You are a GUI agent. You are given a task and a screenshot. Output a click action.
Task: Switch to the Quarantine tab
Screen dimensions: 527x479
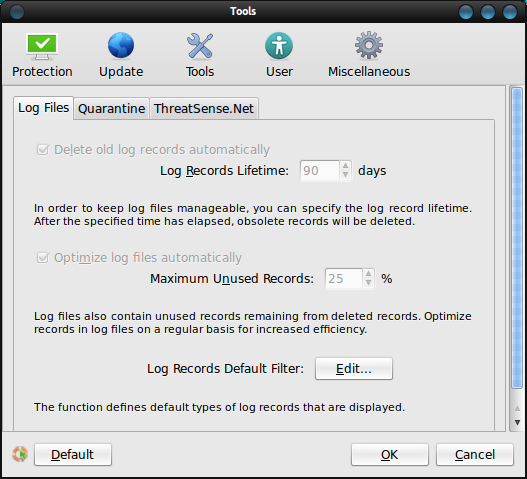click(x=112, y=109)
